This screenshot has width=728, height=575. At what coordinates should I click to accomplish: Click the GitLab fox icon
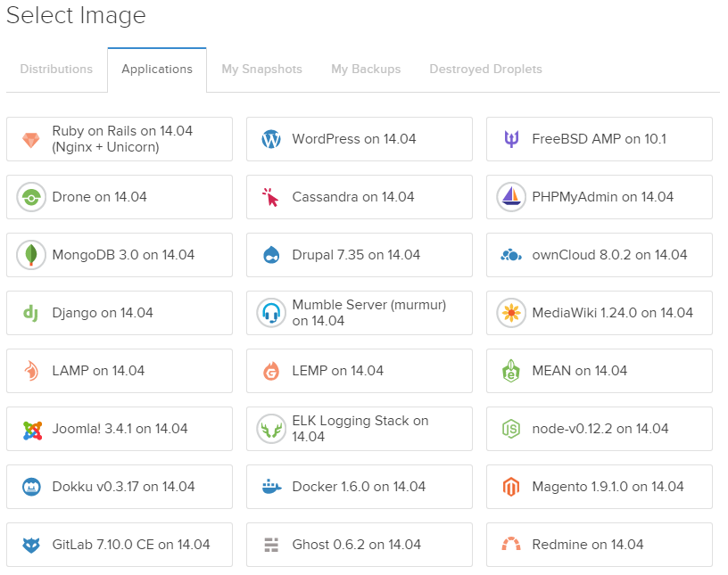pos(31,546)
